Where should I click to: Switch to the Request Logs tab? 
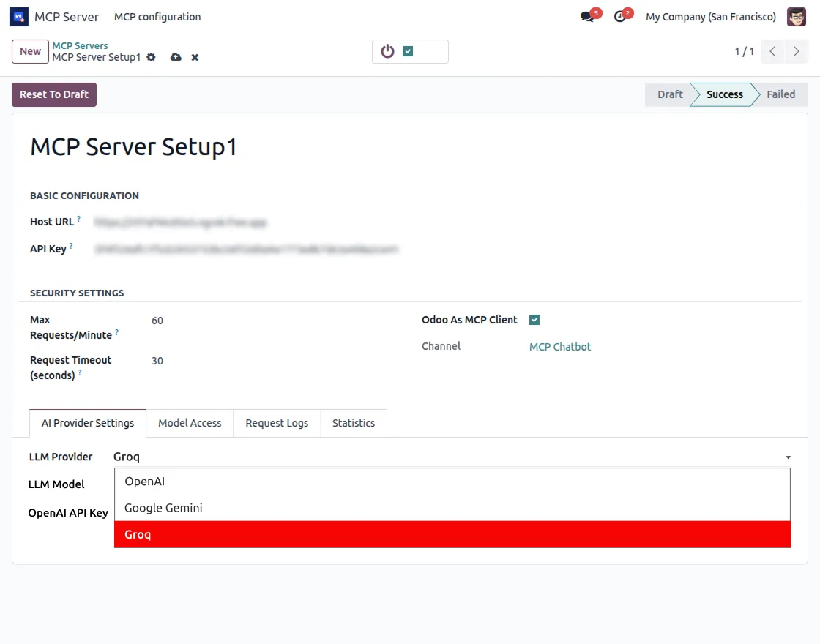(277, 423)
